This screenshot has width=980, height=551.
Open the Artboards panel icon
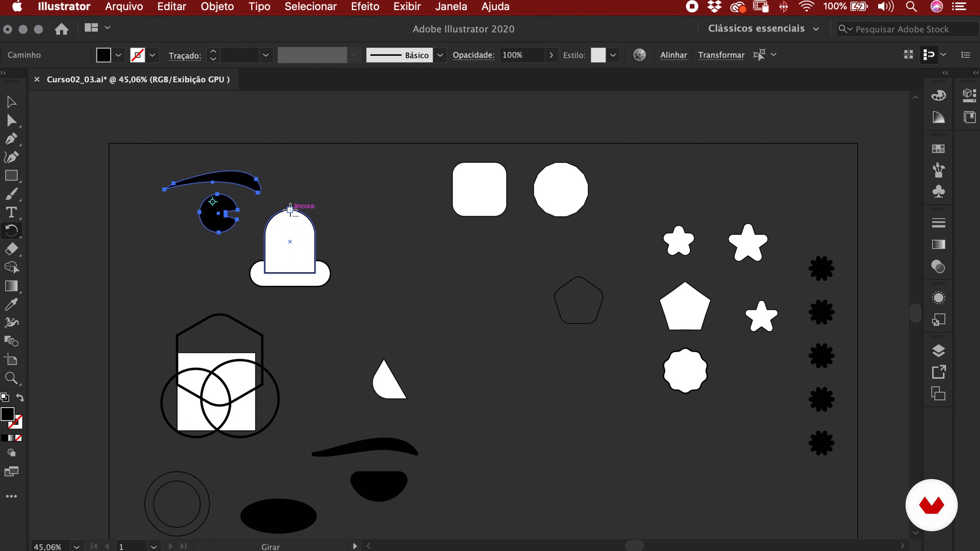(938, 393)
